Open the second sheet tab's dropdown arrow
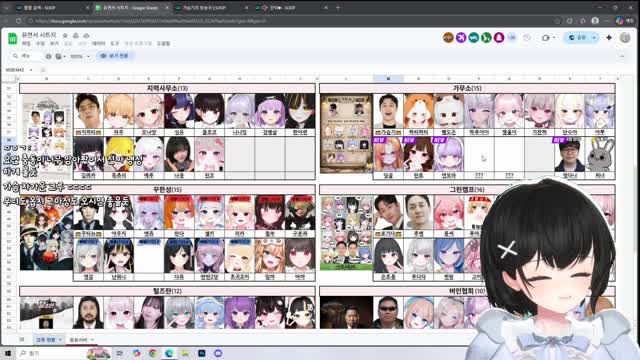 coord(92,340)
